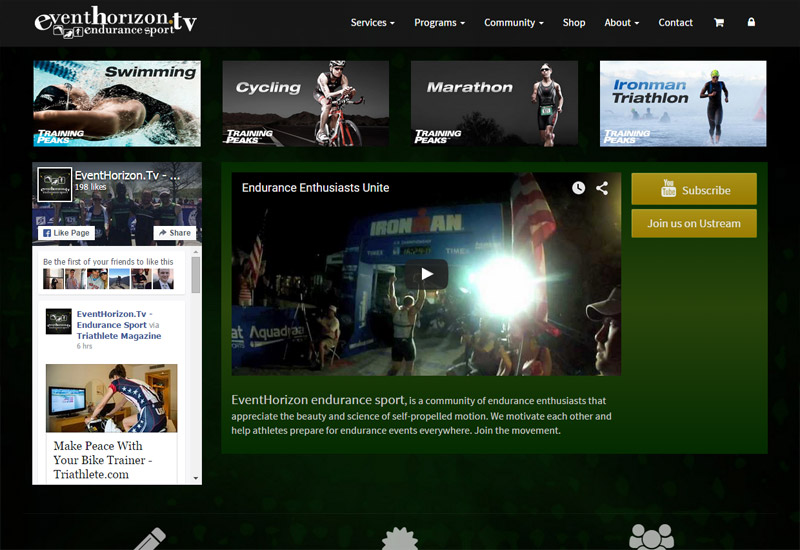Open the Swimming training banner
Viewport: 800px width, 550px height.
tap(117, 104)
